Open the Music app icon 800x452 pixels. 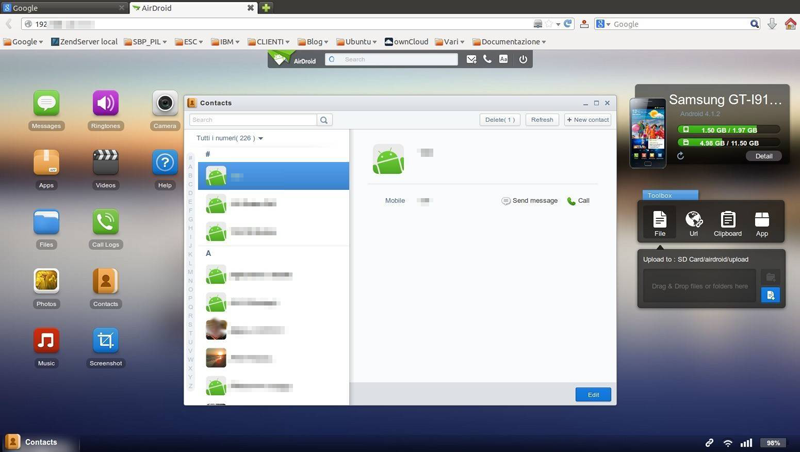point(46,341)
